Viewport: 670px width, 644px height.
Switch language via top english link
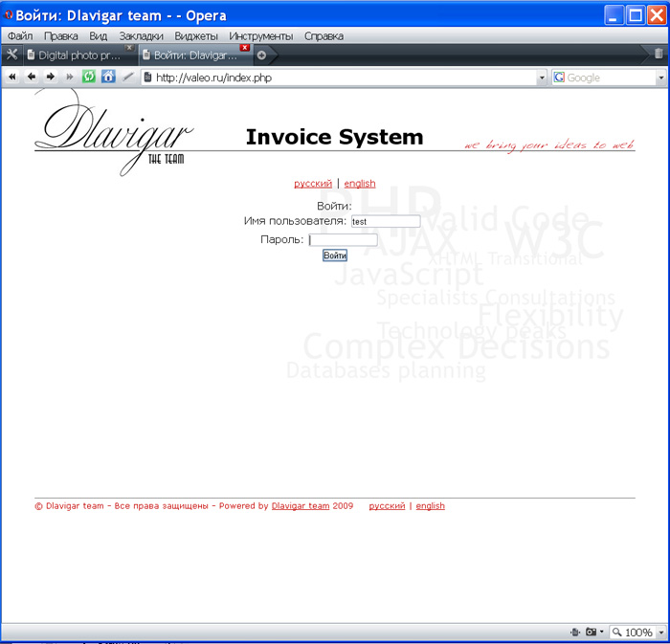pos(360,183)
